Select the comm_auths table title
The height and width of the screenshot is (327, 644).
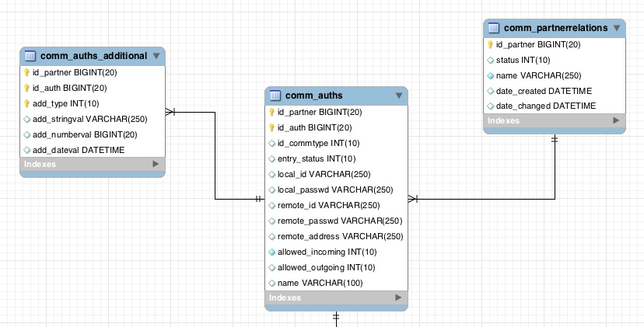point(313,96)
